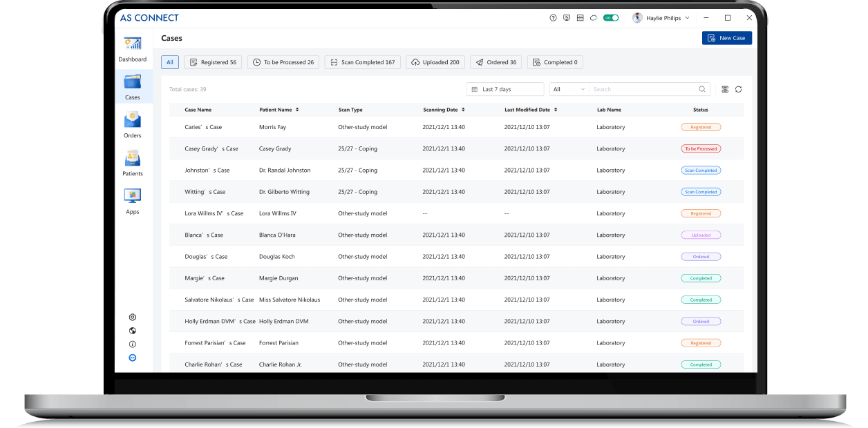868x428 pixels.
Task: Open settings gear in sidebar
Action: click(133, 318)
